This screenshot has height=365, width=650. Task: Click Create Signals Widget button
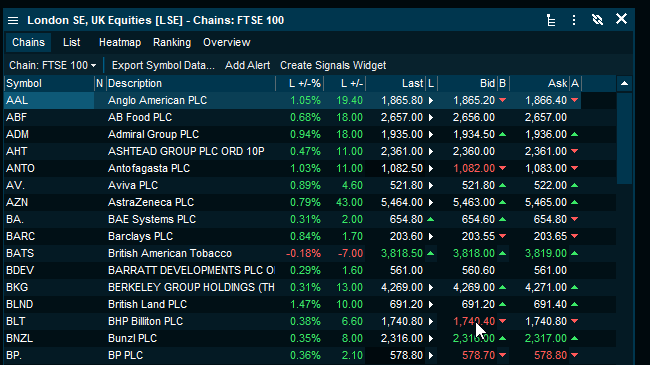[333, 65]
